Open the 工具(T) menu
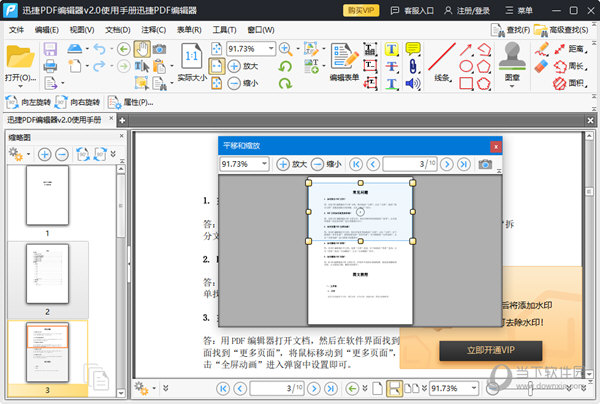The height and width of the screenshot is (404, 600). point(224,29)
